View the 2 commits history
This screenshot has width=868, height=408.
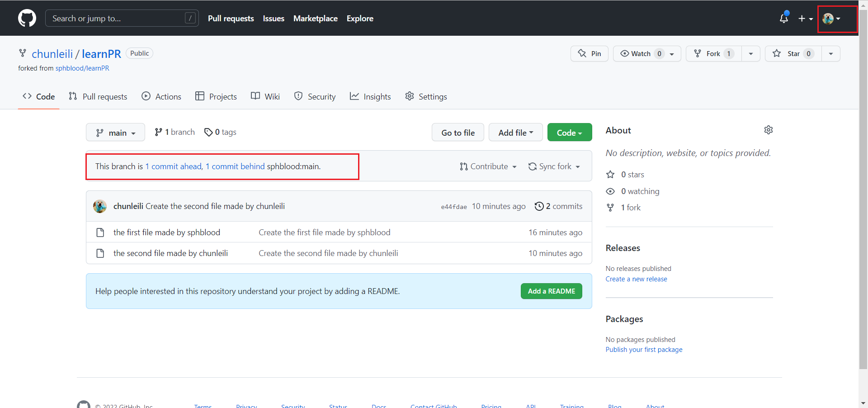[x=558, y=206]
